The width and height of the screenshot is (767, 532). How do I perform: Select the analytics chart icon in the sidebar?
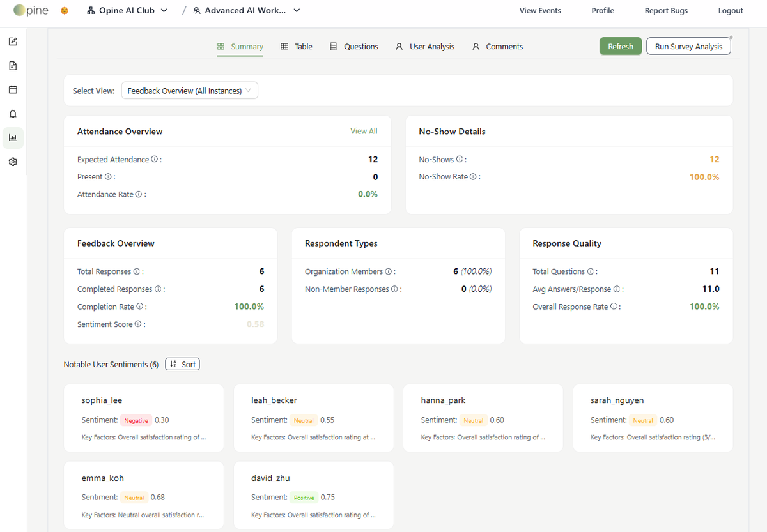tap(13, 138)
